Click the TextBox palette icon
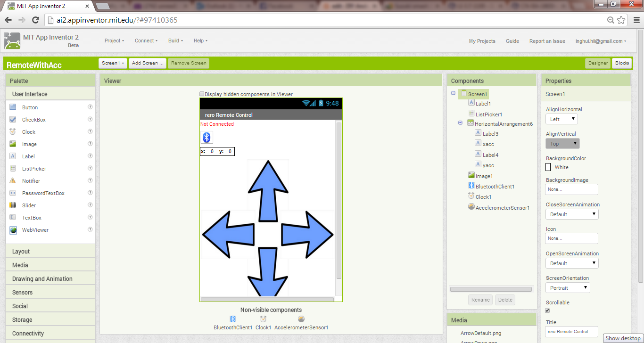This screenshot has height=343, width=644. click(x=13, y=217)
